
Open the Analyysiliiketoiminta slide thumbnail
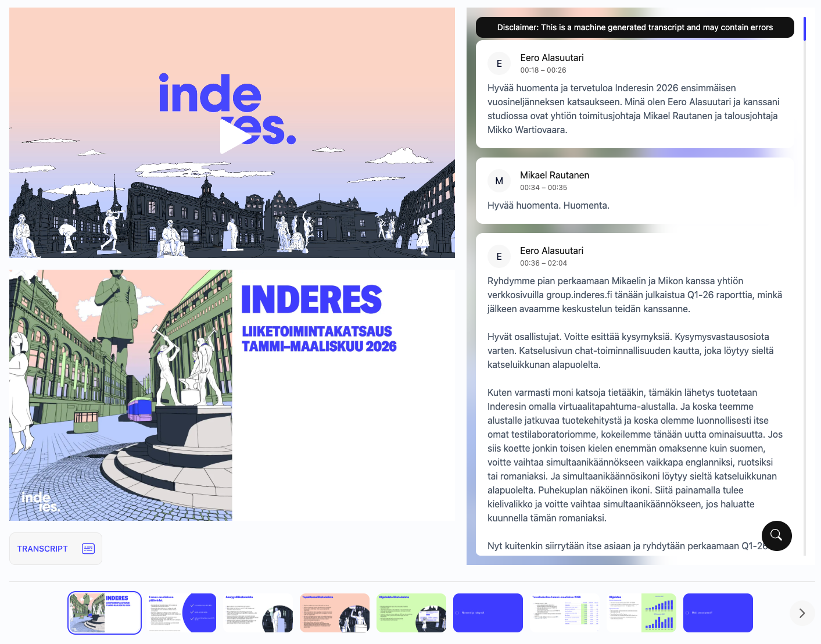[x=258, y=613]
